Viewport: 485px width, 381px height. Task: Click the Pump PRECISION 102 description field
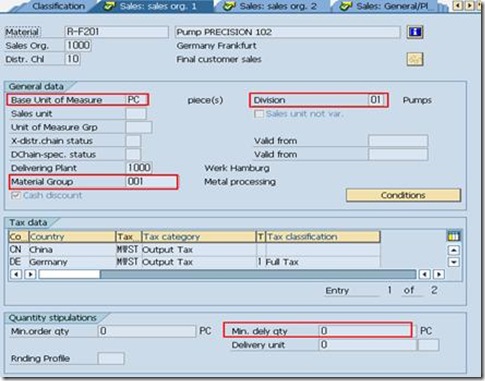tap(287, 32)
